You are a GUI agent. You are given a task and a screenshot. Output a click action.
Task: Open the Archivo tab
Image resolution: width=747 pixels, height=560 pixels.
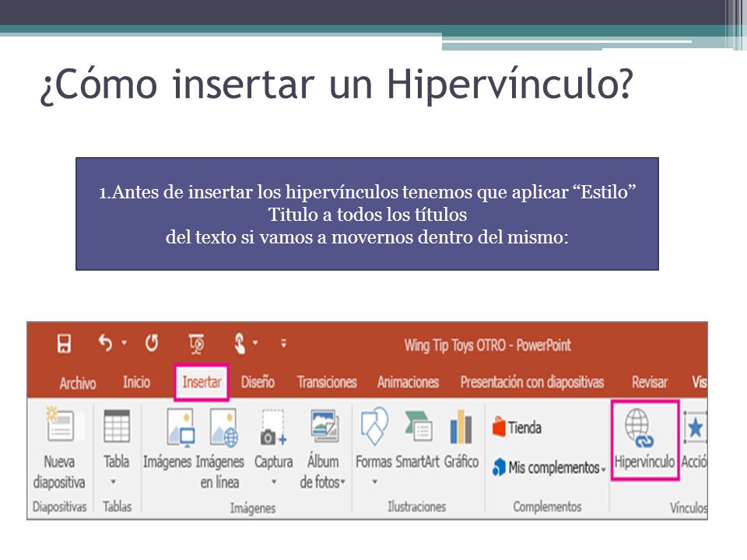(78, 383)
